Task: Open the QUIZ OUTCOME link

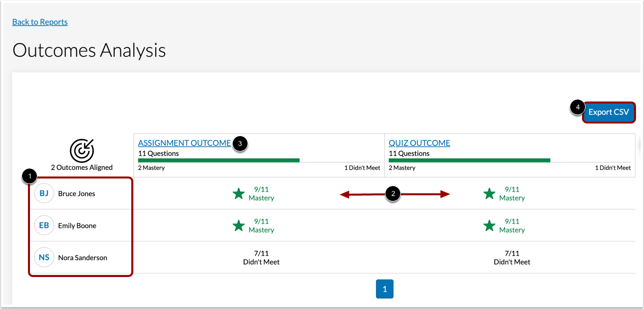Action: [x=419, y=142]
